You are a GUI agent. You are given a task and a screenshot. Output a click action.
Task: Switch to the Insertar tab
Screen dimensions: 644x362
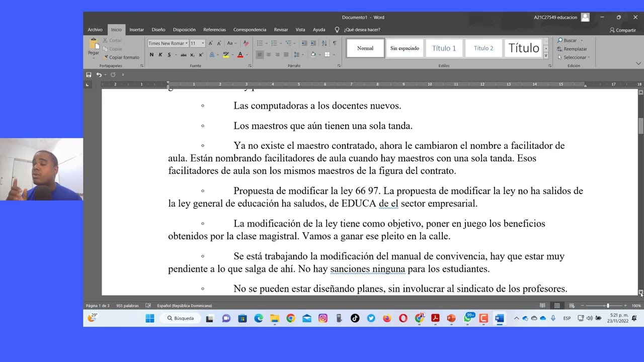tap(136, 30)
